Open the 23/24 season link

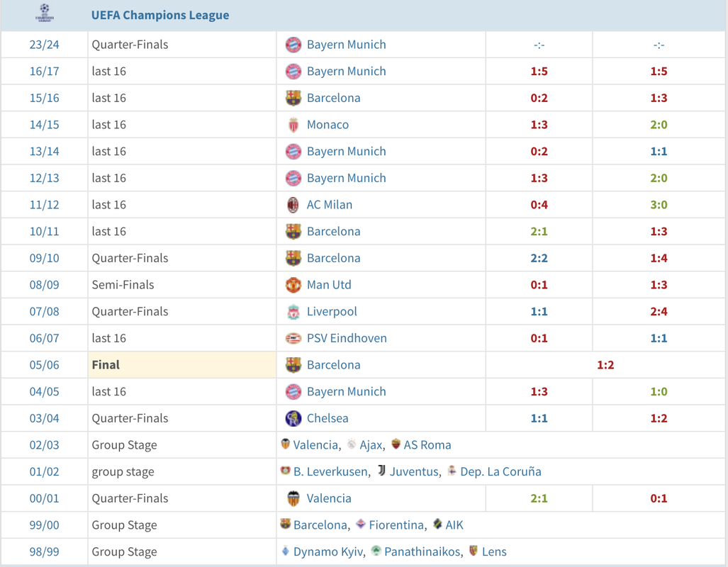44,45
